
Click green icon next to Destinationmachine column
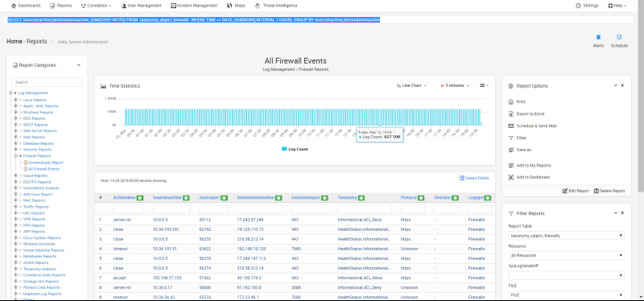pyautogui.click(x=279, y=198)
